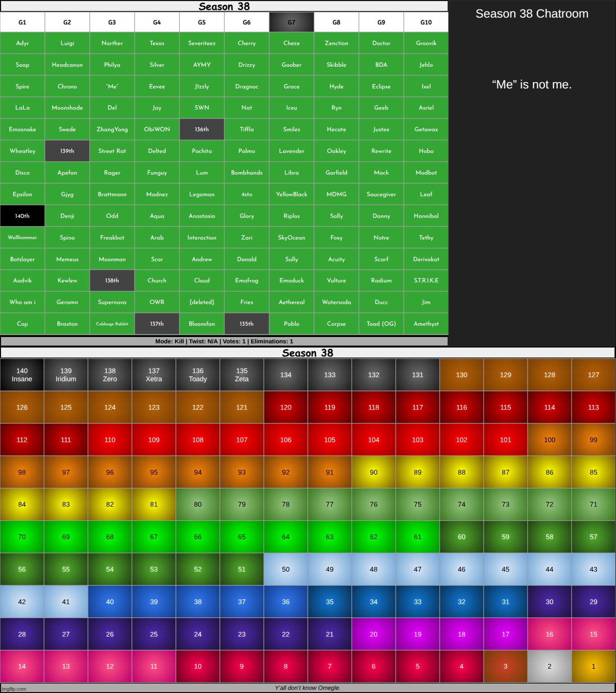
Task: Open the imgflip.com watermark link
Action: [14, 689]
